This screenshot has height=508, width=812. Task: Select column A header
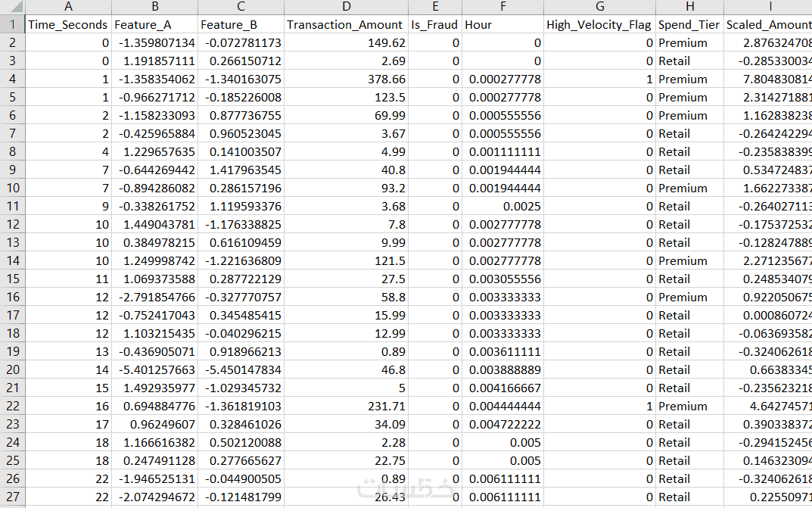point(68,7)
